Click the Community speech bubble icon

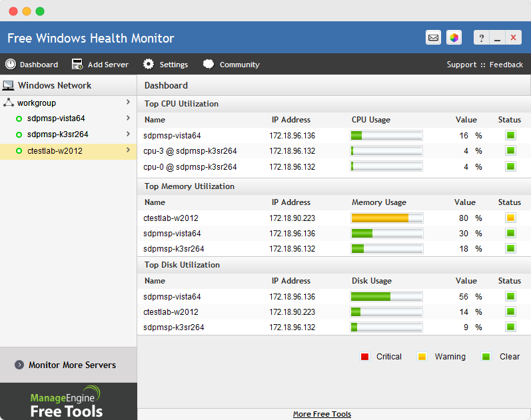tap(209, 65)
